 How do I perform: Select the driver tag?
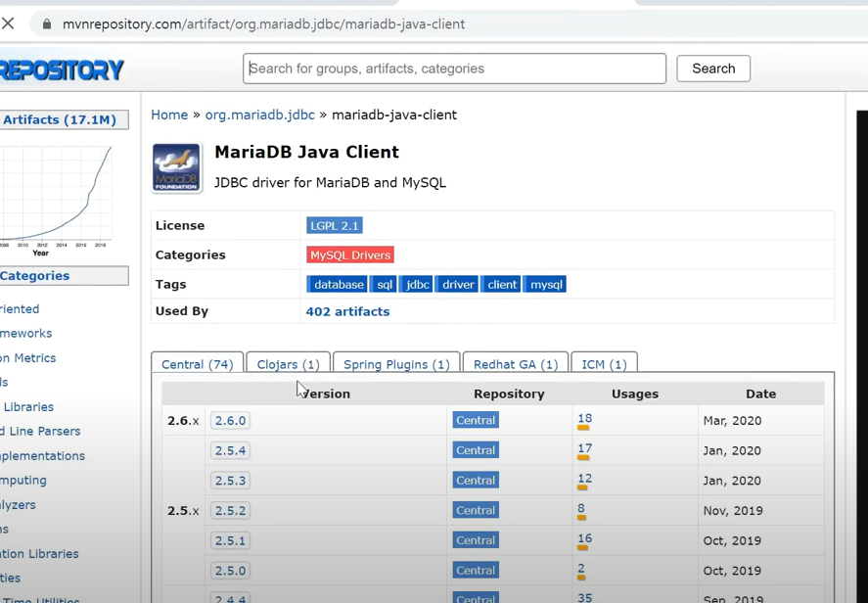(x=456, y=284)
